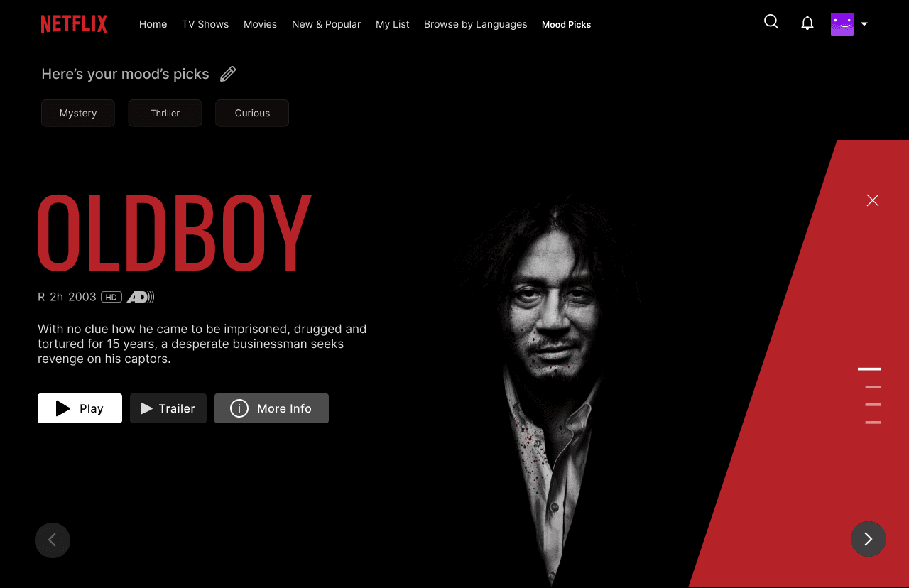Go to the next pick with the right arrow
The image size is (909, 588).
coord(869,539)
